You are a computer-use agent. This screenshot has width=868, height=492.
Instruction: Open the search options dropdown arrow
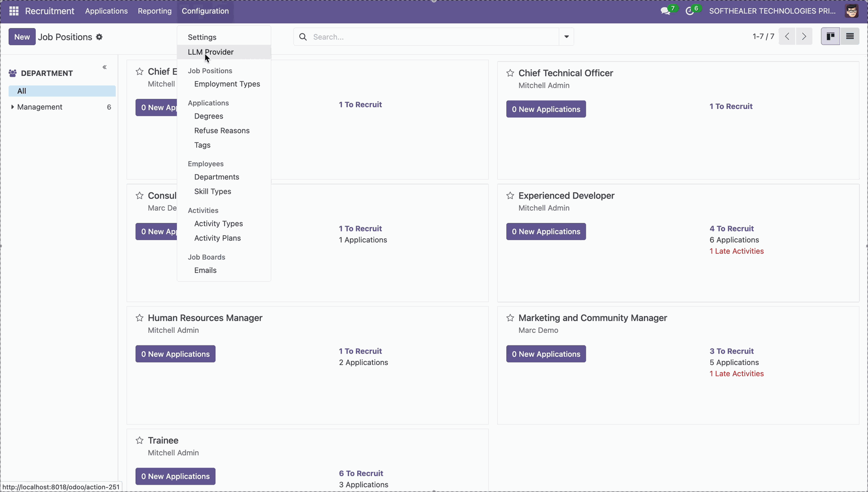coord(566,37)
